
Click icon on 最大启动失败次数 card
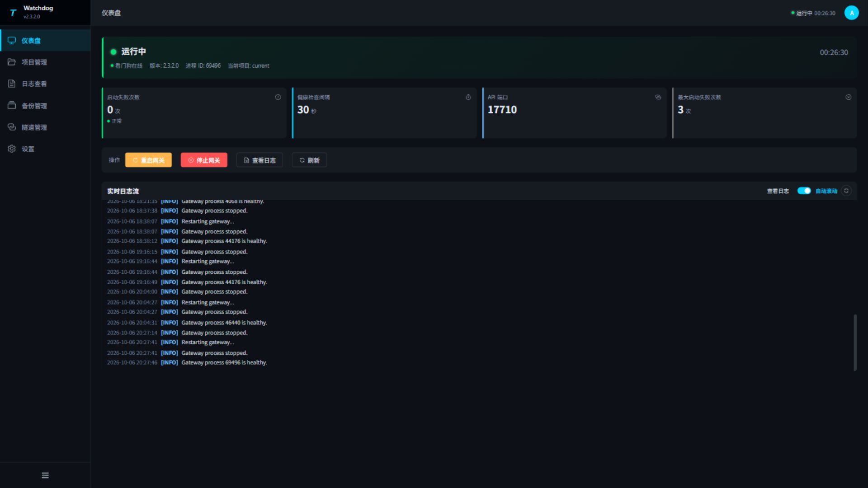(849, 97)
